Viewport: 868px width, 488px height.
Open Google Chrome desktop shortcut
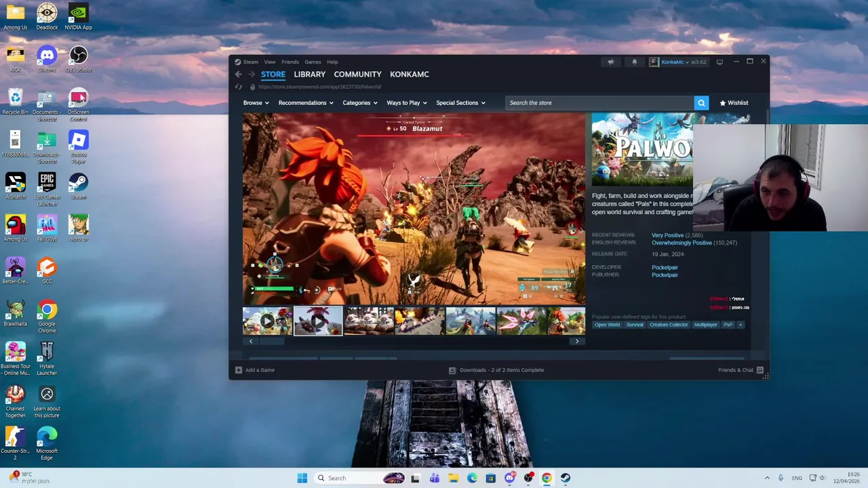tap(47, 317)
